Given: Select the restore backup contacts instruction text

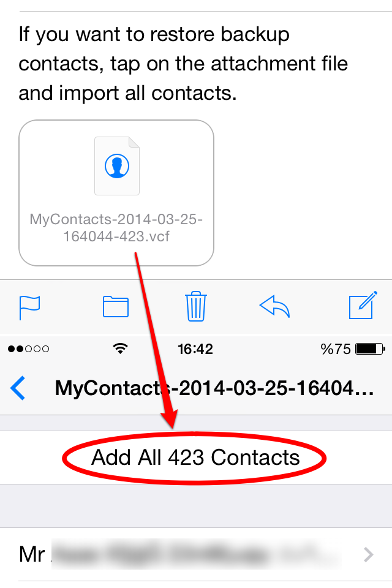Looking at the screenshot, I should coord(183,64).
